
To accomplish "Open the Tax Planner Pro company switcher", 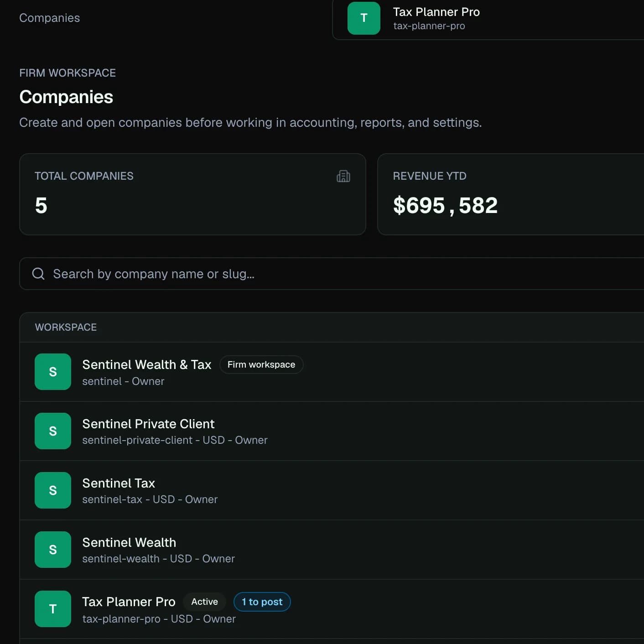I will click(488, 18).
